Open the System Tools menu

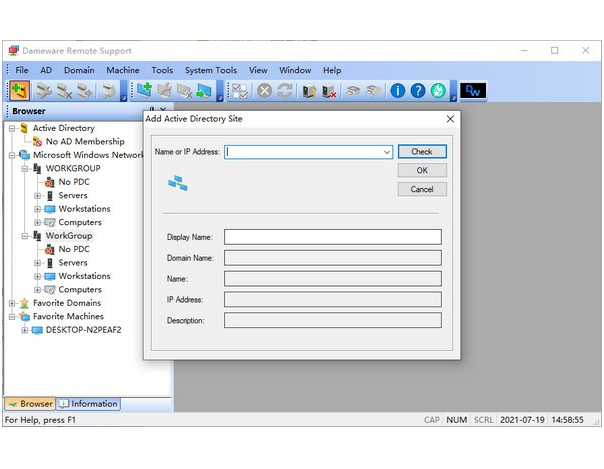[211, 70]
